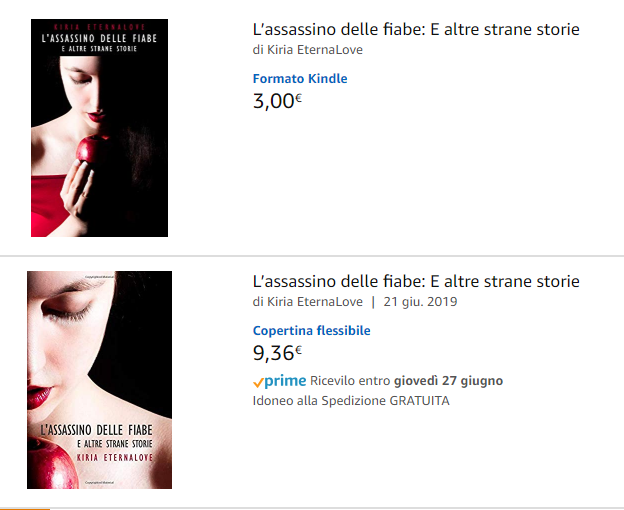Click the 3,00€ Kindle price
The width and height of the screenshot is (624, 510).
point(277,101)
